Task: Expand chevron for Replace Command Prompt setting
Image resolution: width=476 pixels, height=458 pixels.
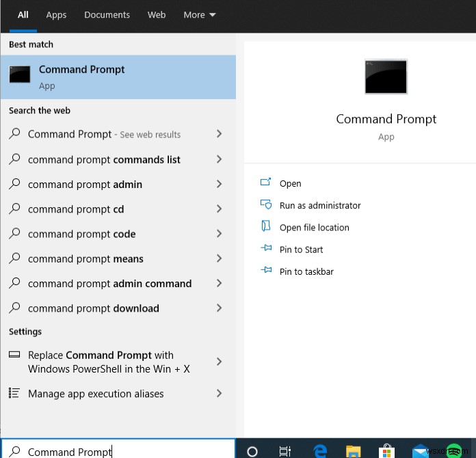Action: pyautogui.click(x=219, y=362)
